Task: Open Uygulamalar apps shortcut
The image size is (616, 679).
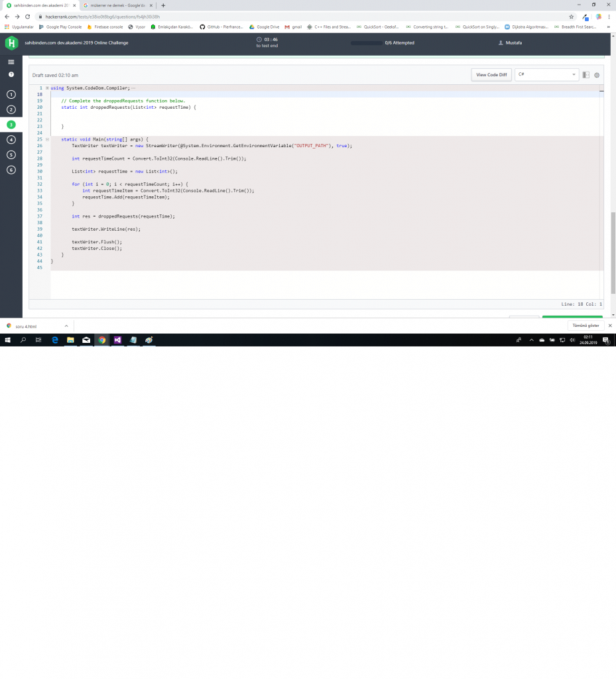Action: (19, 27)
